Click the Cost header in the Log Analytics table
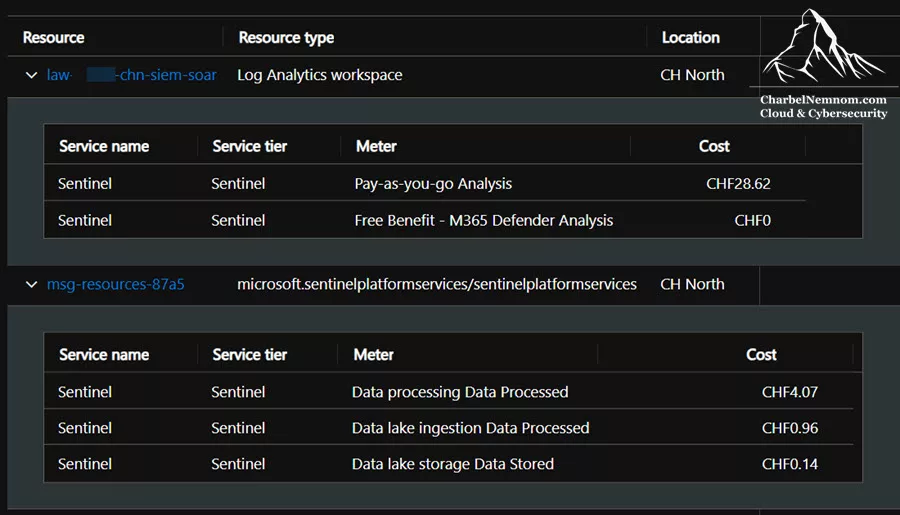 [714, 146]
